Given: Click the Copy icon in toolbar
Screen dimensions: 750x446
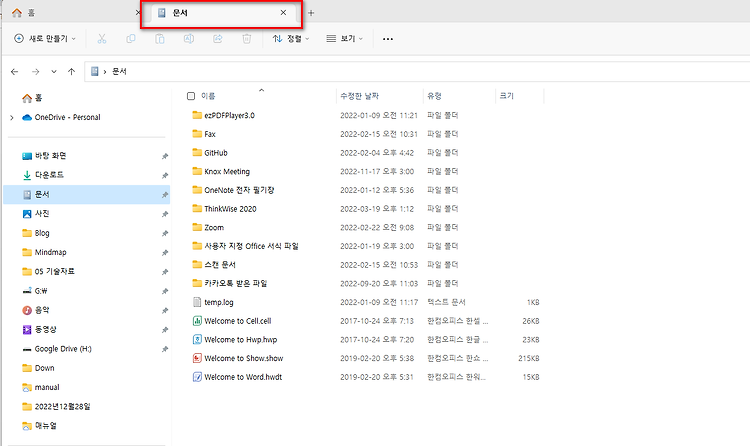Looking at the screenshot, I should [x=131, y=39].
